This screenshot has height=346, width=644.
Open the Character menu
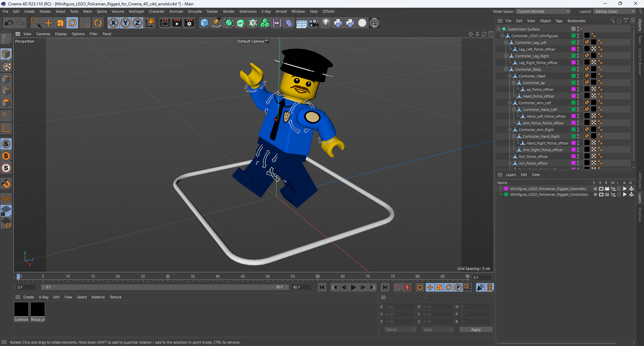[157, 11]
